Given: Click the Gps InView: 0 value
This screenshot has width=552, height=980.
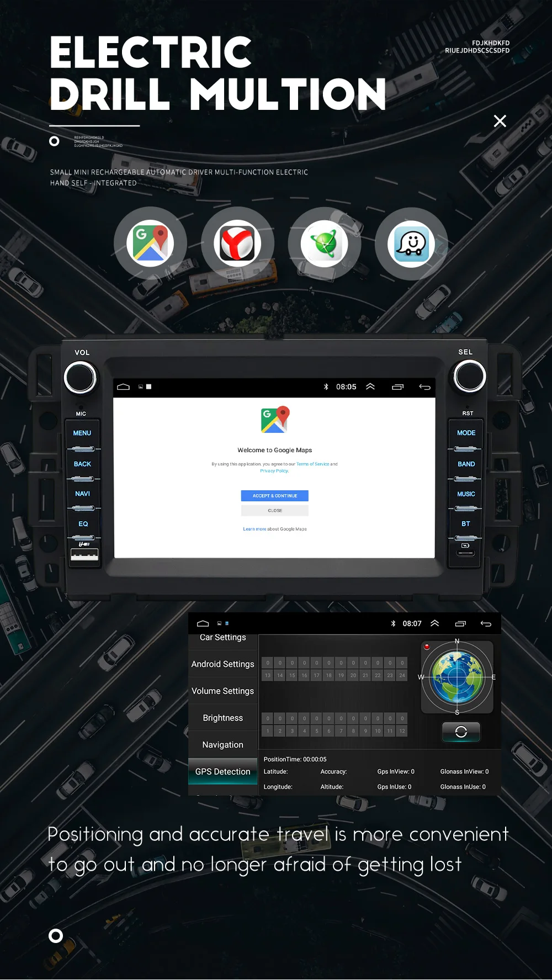Looking at the screenshot, I should (396, 772).
